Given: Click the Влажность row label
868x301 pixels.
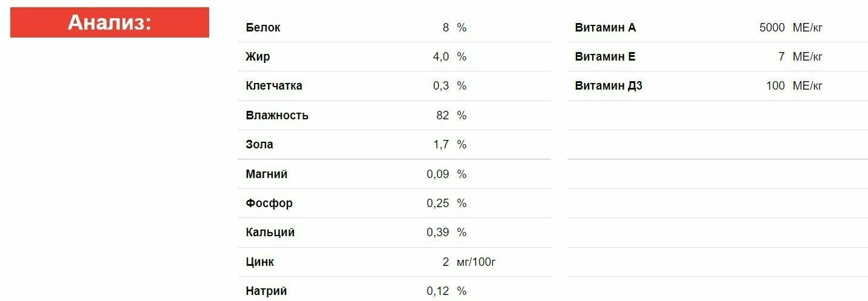Looking at the screenshot, I should (277, 116).
